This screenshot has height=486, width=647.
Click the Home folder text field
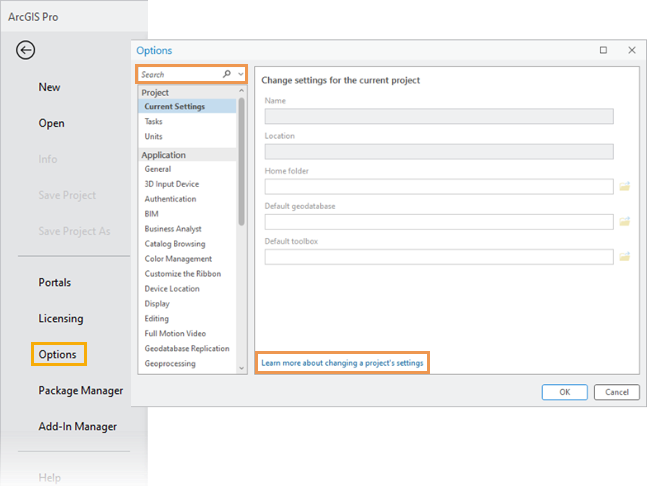pos(439,186)
